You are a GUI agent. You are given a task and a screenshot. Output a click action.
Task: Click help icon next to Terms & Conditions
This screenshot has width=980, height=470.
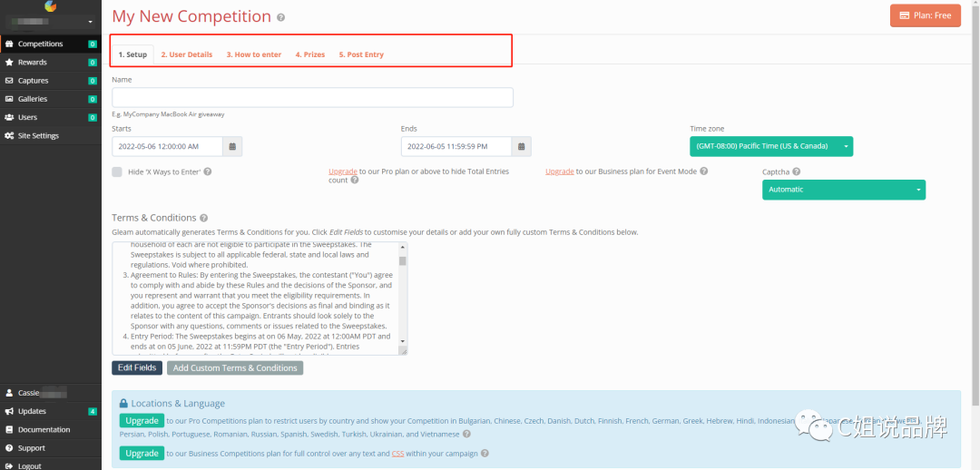click(204, 218)
